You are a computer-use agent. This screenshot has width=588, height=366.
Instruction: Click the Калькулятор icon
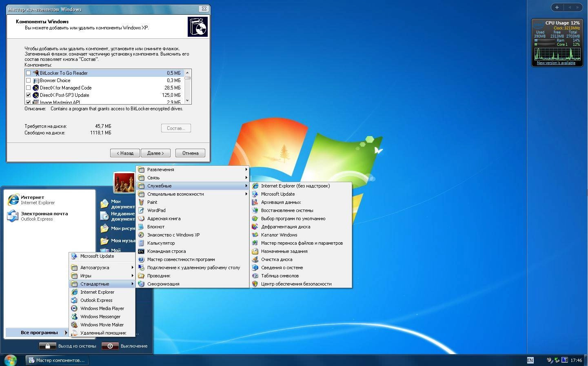[141, 243]
